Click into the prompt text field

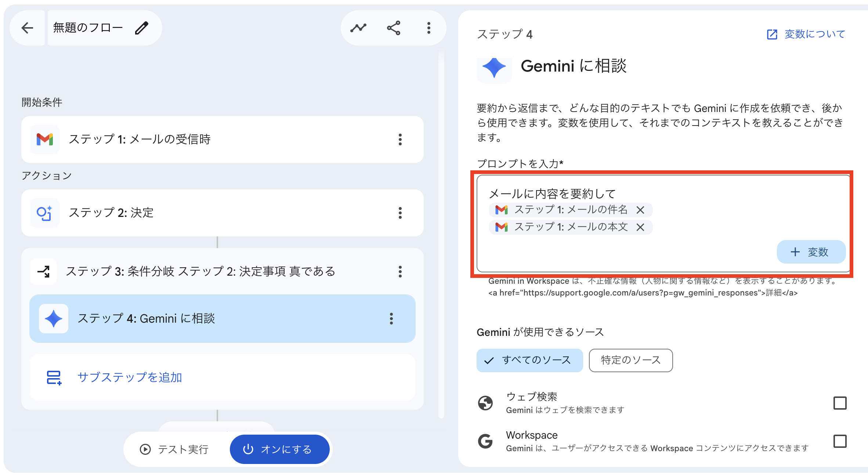click(663, 223)
